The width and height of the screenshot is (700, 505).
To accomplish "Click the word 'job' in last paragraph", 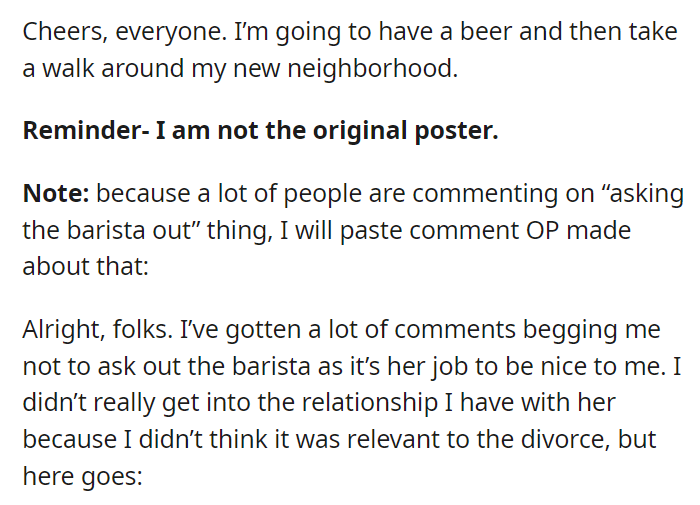I will tap(449, 367).
